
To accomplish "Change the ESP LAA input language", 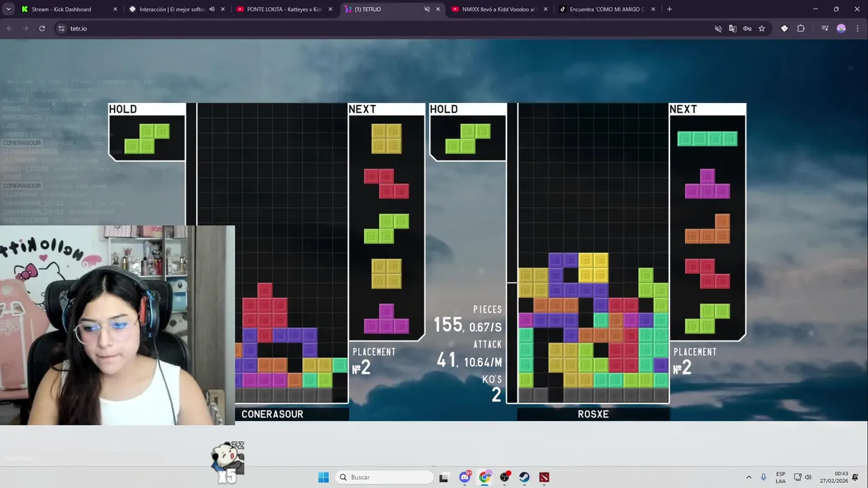I will pos(781,477).
